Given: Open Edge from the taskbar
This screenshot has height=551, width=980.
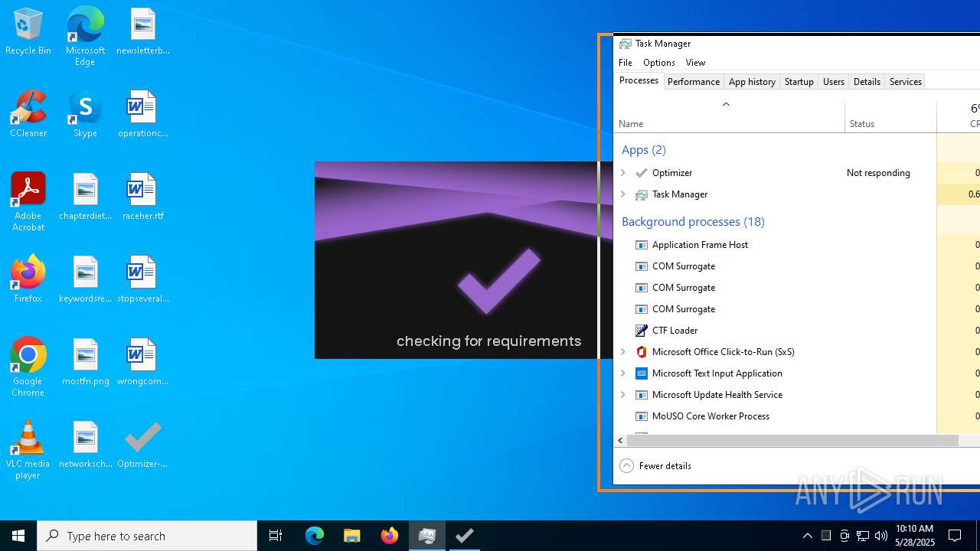Looking at the screenshot, I should [315, 536].
